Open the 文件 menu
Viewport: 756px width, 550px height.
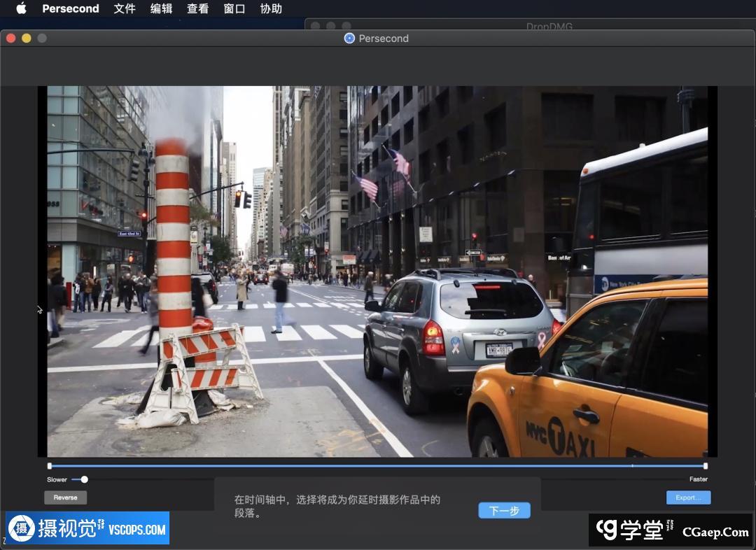tap(125, 8)
